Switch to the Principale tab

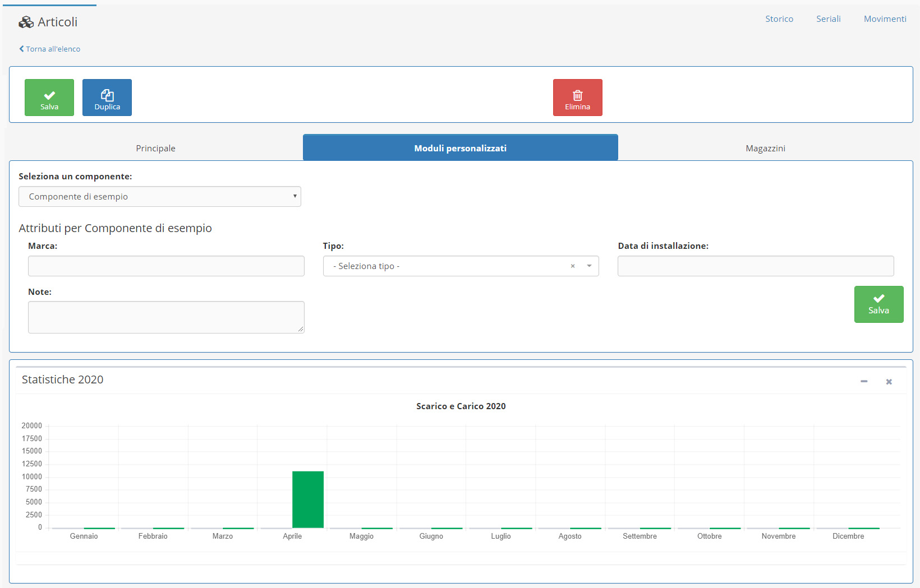[x=155, y=149]
